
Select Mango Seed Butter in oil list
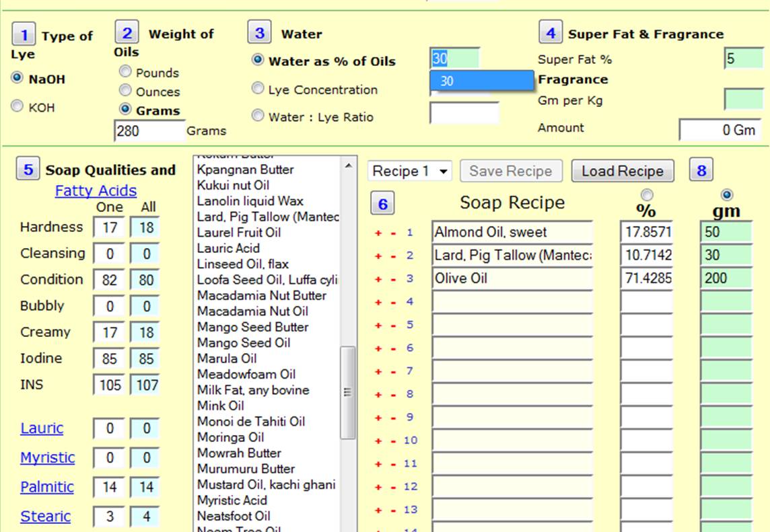point(253,327)
